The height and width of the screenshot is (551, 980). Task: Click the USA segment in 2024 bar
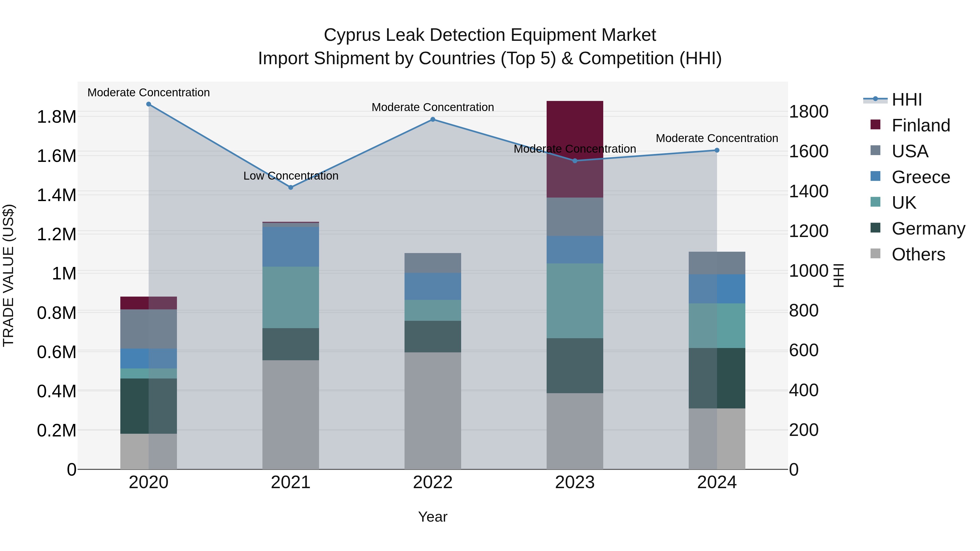(x=717, y=263)
